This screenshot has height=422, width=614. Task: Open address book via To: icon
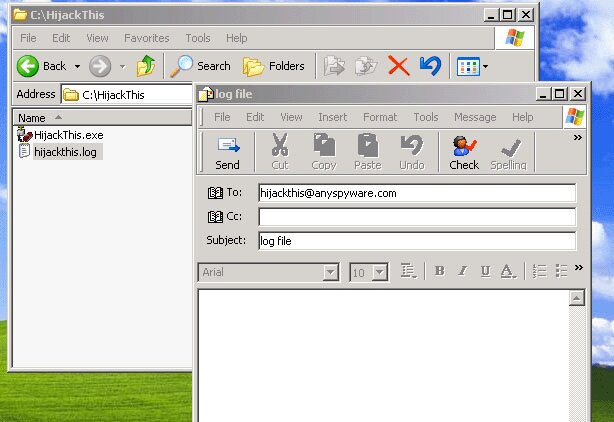(x=215, y=193)
